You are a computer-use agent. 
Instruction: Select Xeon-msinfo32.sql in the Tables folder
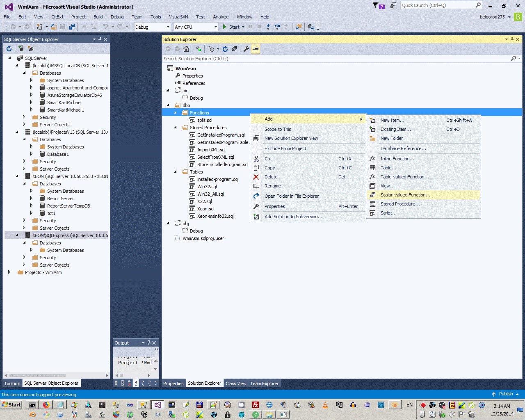point(215,216)
